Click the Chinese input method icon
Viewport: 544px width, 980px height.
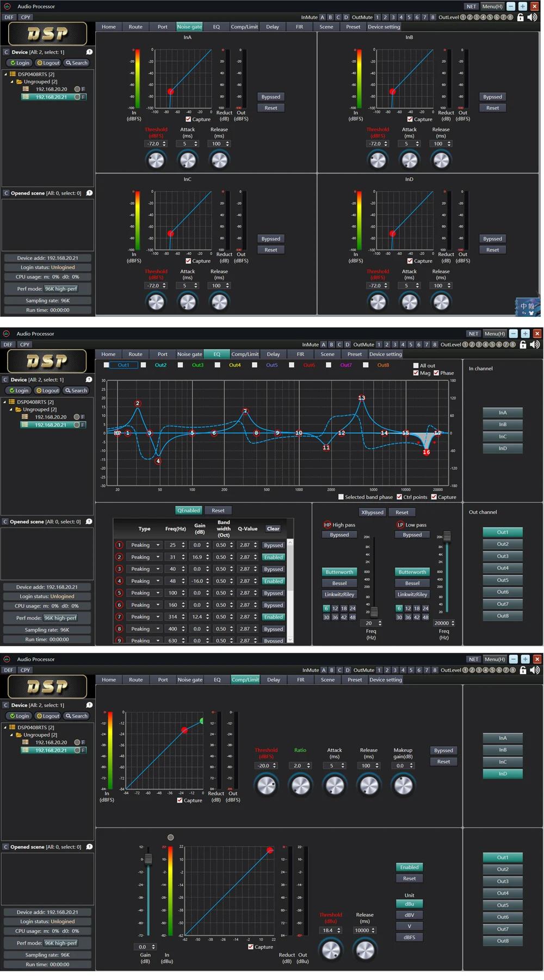(527, 308)
